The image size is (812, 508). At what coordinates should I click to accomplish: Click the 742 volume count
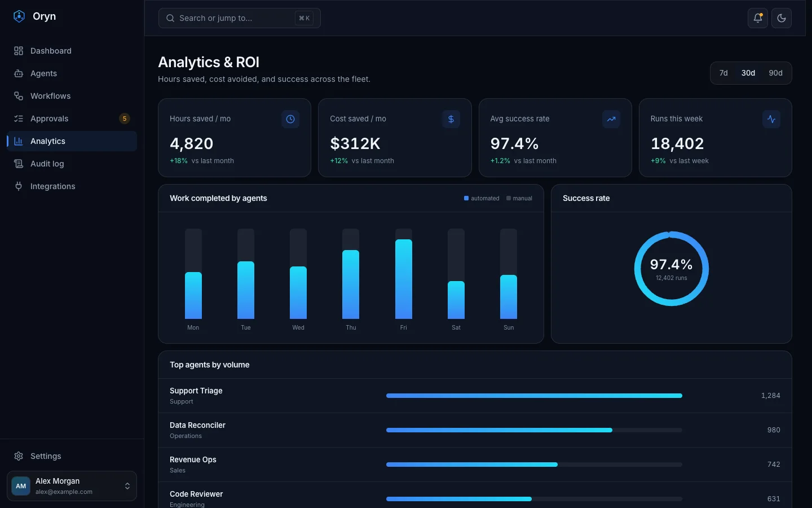pyautogui.click(x=774, y=465)
